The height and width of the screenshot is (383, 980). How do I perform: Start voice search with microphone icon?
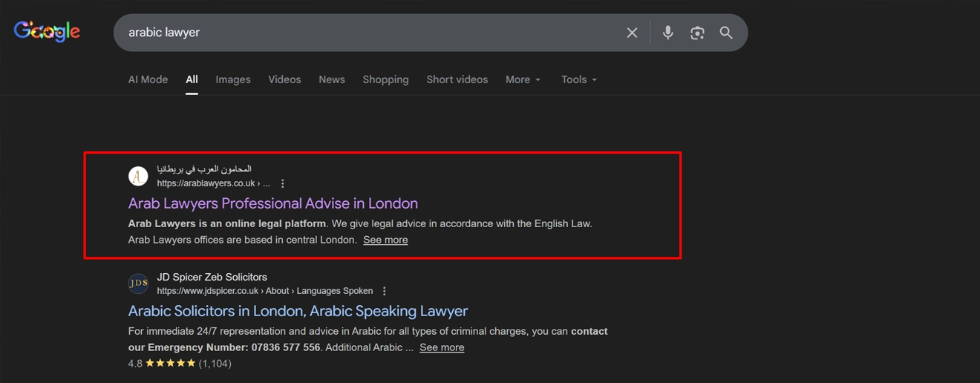click(667, 33)
